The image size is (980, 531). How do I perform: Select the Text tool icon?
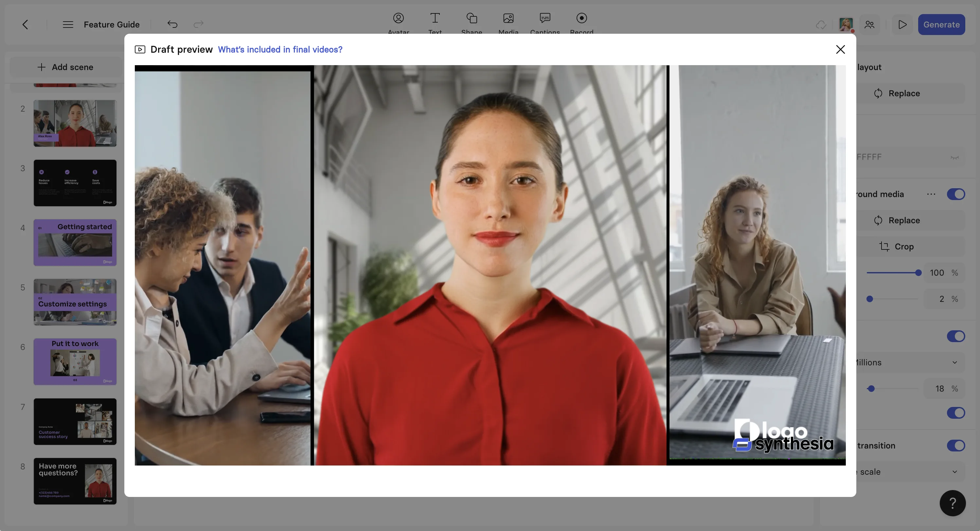coord(435,18)
